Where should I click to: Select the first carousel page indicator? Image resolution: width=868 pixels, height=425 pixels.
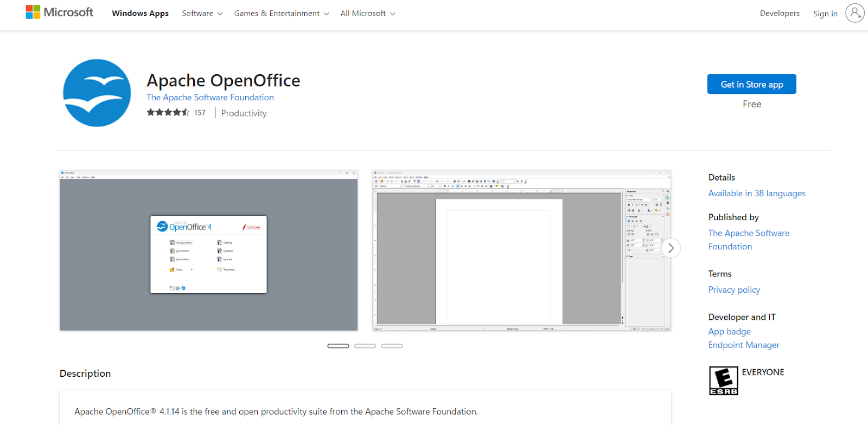click(338, 346)
